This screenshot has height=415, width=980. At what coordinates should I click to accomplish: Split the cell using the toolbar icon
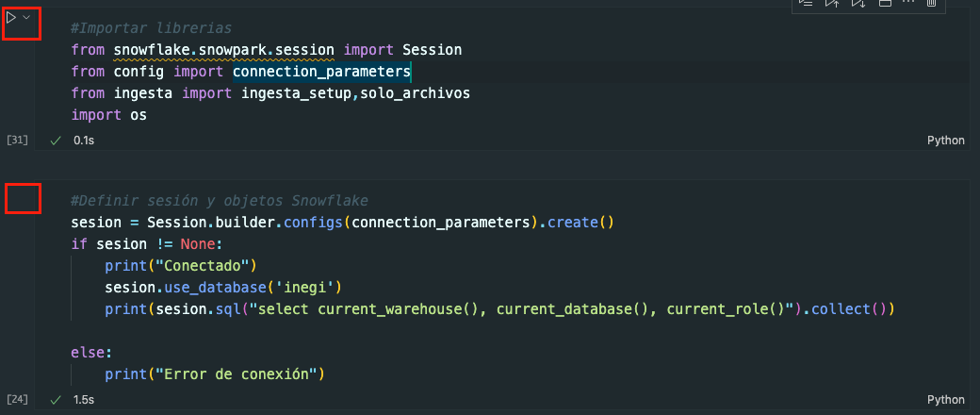point(884,4)
